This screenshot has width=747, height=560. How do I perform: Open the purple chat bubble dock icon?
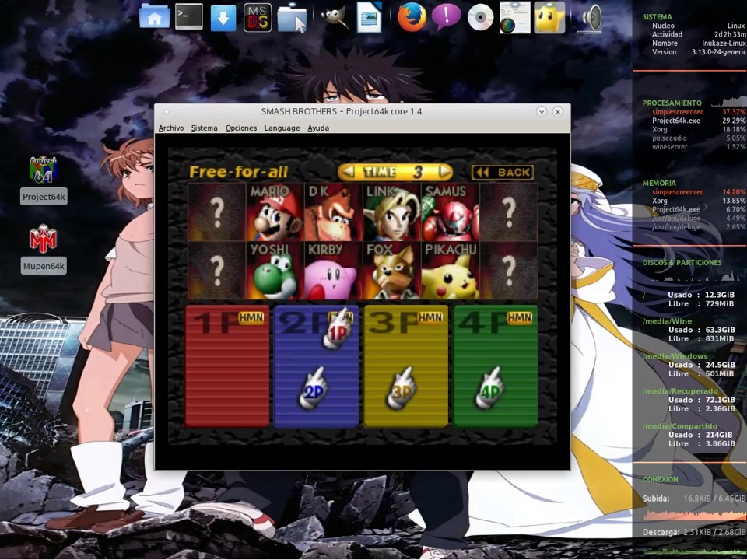[x=446, y=16]
